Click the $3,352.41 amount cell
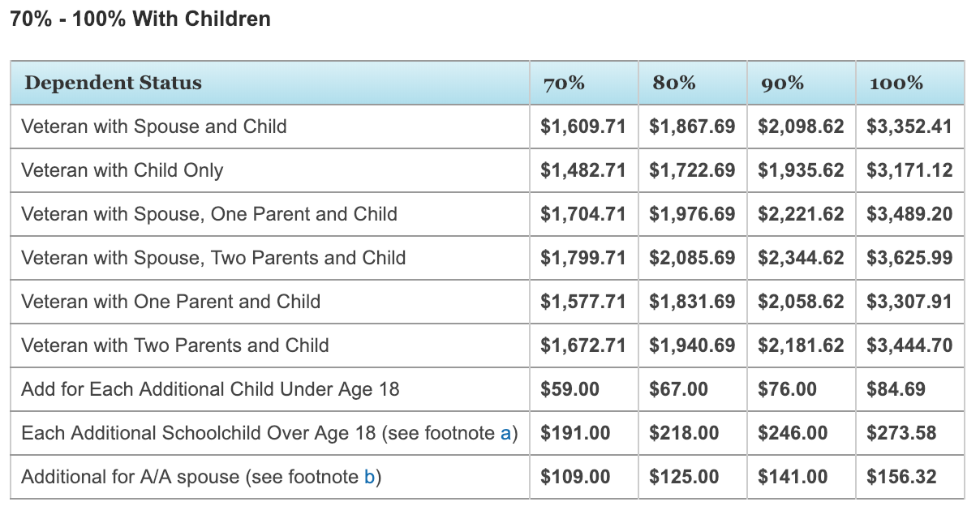 click(909, 127)
